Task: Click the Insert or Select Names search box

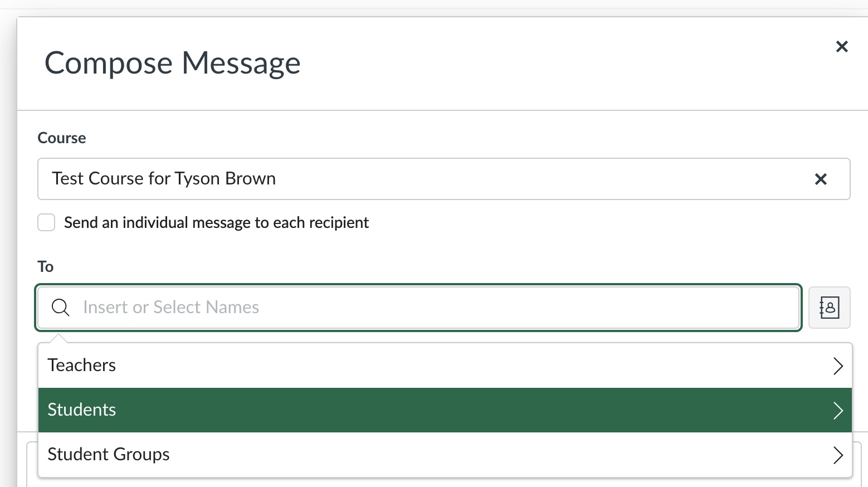Action: (334, 307)
